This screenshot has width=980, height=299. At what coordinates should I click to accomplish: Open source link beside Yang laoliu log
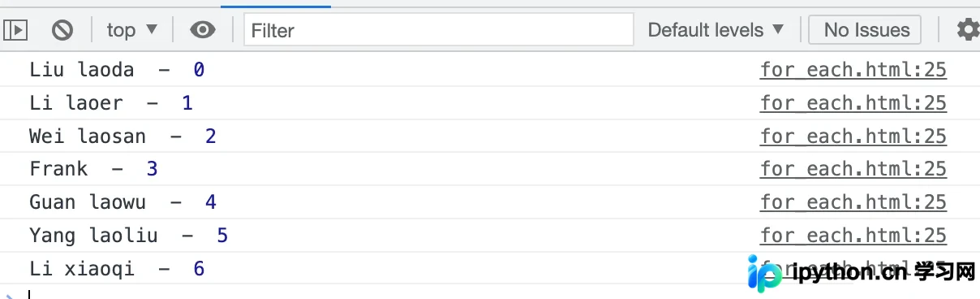853,236
